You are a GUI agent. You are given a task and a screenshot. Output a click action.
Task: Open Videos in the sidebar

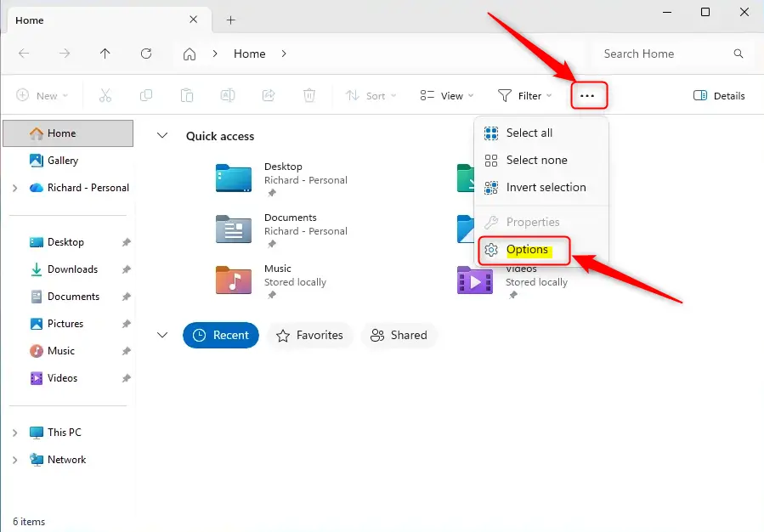click(x=54, y=378)
